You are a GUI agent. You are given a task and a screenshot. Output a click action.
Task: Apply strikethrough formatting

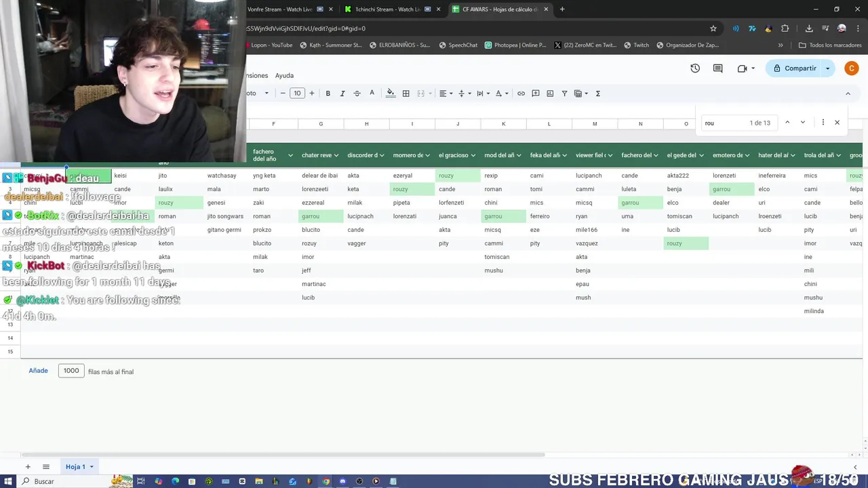(x=357, y=94)
